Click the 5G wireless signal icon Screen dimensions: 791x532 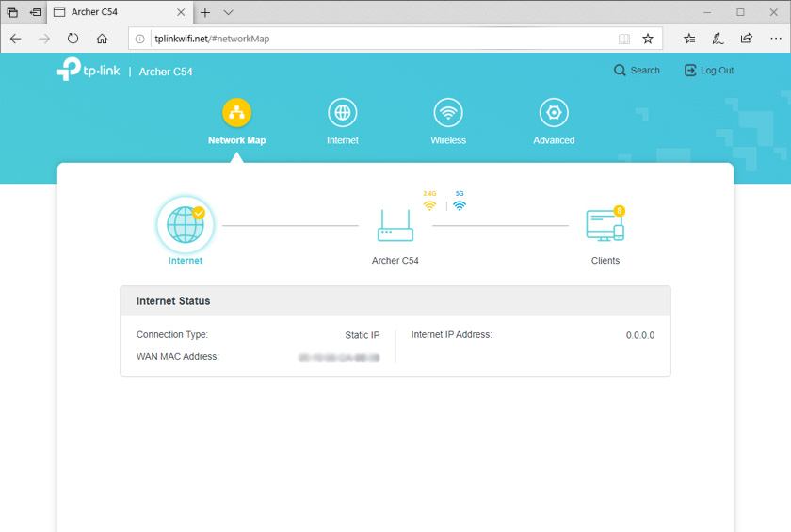(x=460, y=205)
